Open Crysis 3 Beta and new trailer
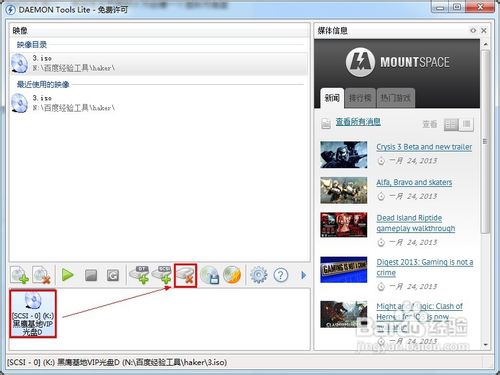The width and height of the screenshot is (500, 375). pyautogui.click(x=424, y=147)
